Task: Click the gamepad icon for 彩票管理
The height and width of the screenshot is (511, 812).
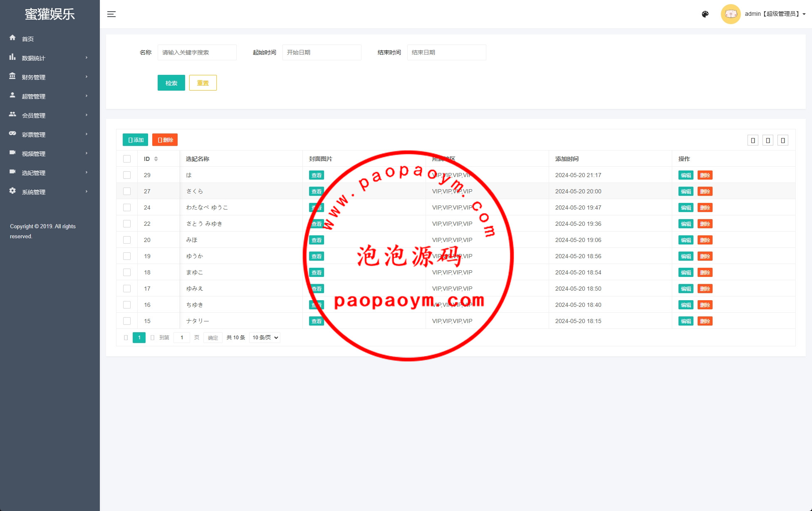Action: pyautogui.click(x=12, y=133)
